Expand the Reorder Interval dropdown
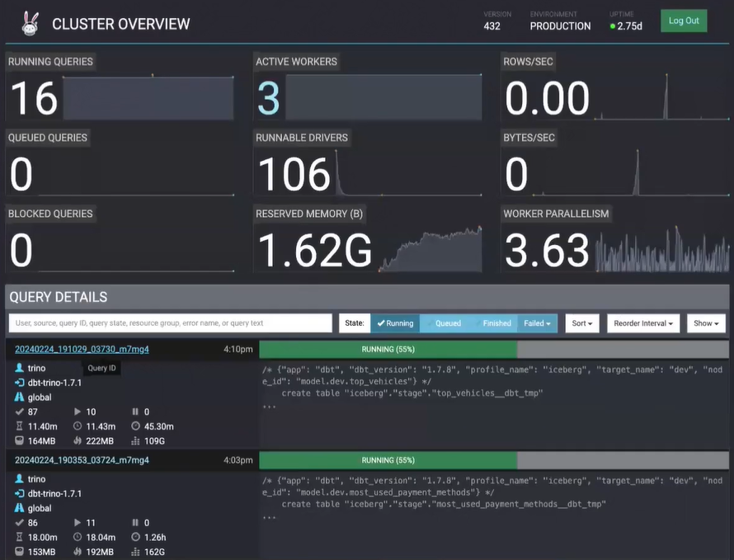The image size is (734, 560). click(x=645, y=323)
